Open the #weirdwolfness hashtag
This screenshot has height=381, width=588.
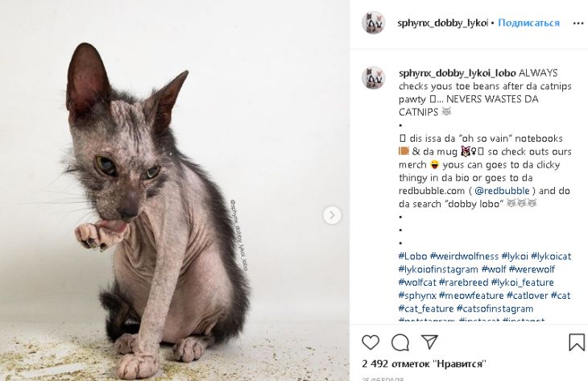464,256
